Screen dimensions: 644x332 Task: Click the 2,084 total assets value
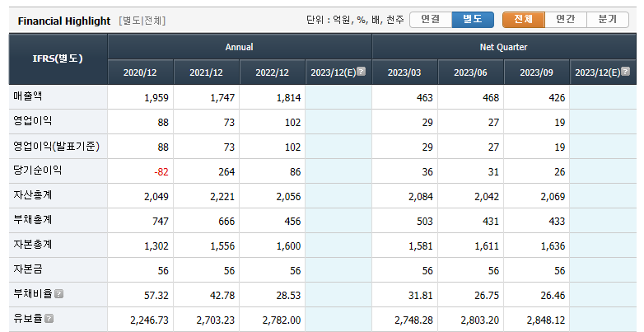(421, 196)
